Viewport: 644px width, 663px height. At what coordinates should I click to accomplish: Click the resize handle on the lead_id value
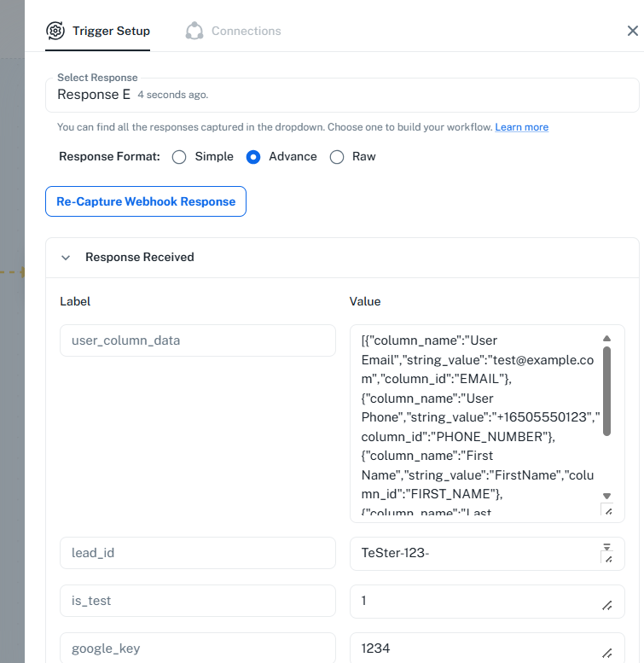point(607,559)
